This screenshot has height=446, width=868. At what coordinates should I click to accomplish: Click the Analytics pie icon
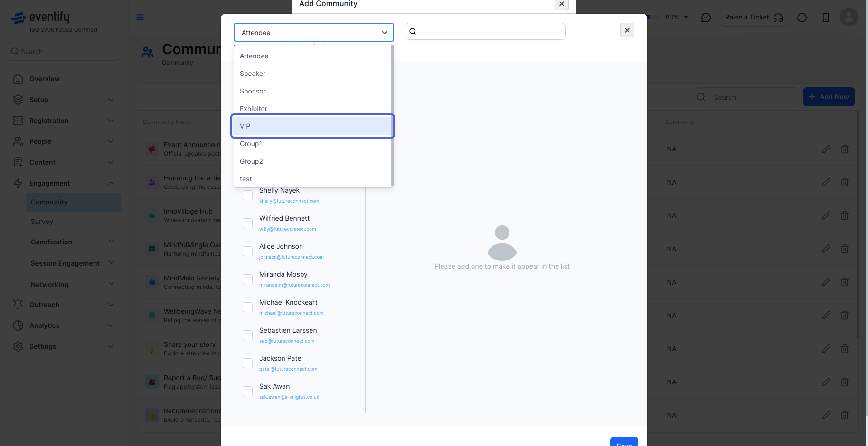pos(18,325)
